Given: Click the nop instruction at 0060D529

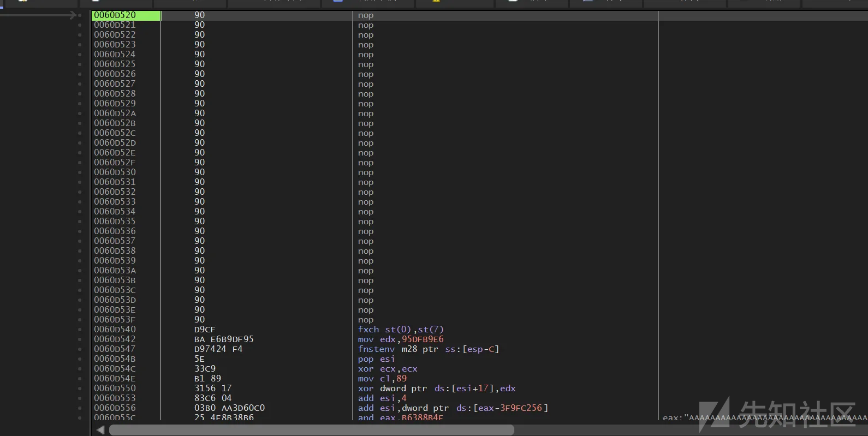Looking at the screenshot, I should click(366, 104).
